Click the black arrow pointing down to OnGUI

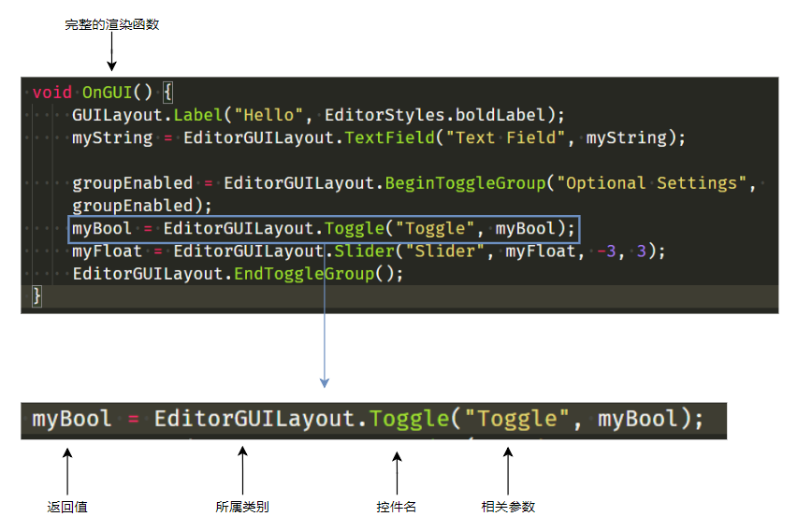111,55
